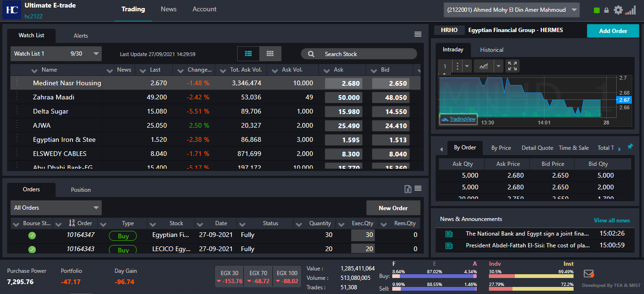Click drag handle of Medinet Nasr Housing row
This screenshot has height=294, width=644.
(17, 82)
